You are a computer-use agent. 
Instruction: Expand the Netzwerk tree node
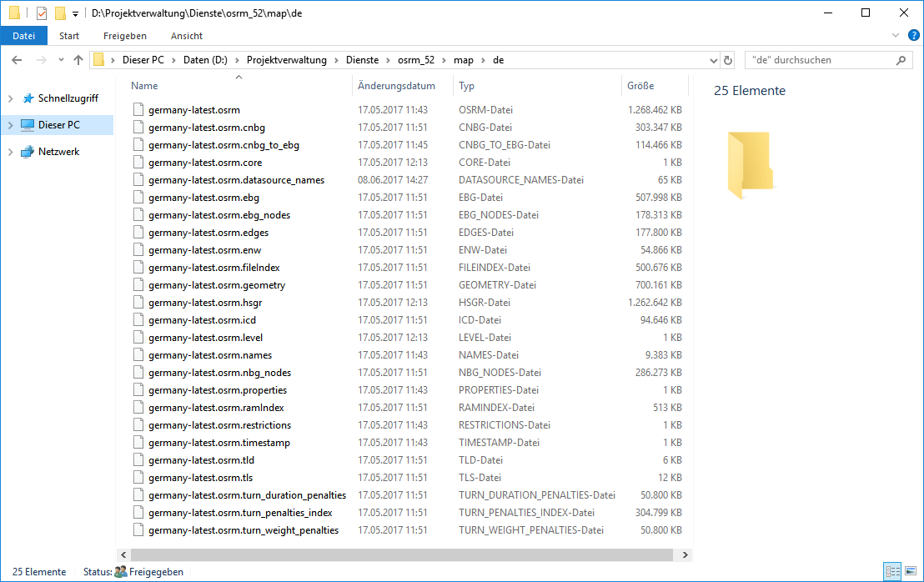pos(11,152)
